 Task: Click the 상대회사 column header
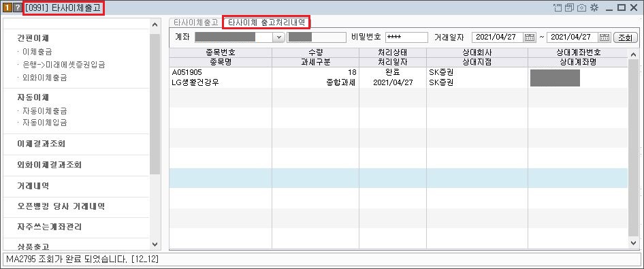coord(477,52)
